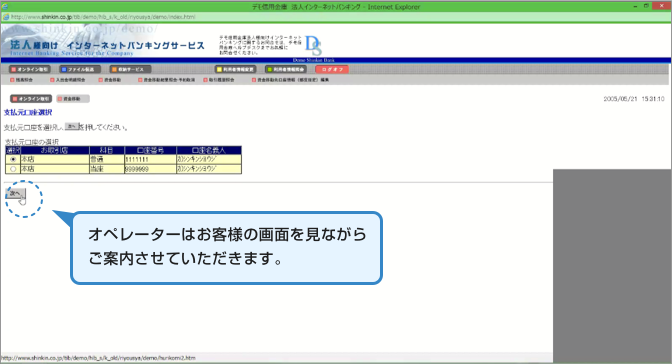Select radio button for account 1111111
Image resolution: width=672 pixels, height=364 pixels.
(x=13, y=159)
